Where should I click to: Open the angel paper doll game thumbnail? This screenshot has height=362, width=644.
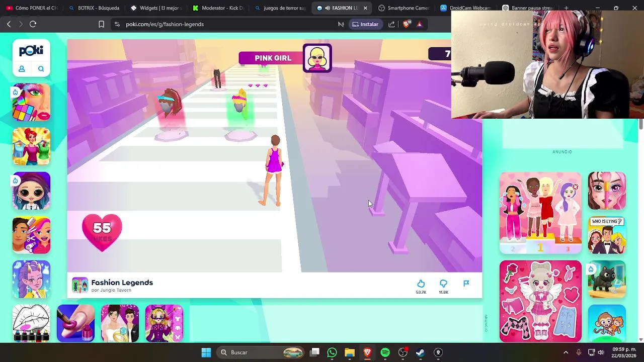tap(540, 301)
